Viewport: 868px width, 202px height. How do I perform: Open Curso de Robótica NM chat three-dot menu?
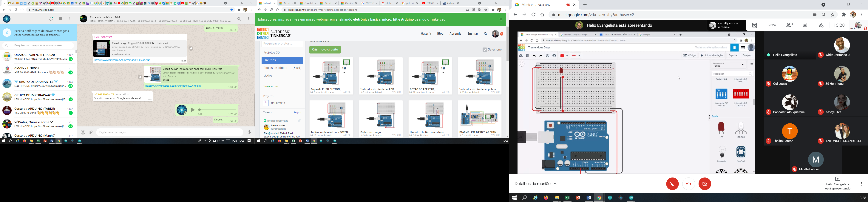(x=249, y=19)
